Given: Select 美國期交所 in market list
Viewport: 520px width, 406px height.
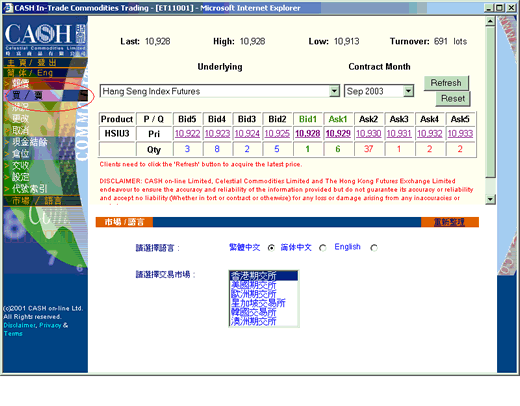Looking at the screenshot, I should [263, 285].
